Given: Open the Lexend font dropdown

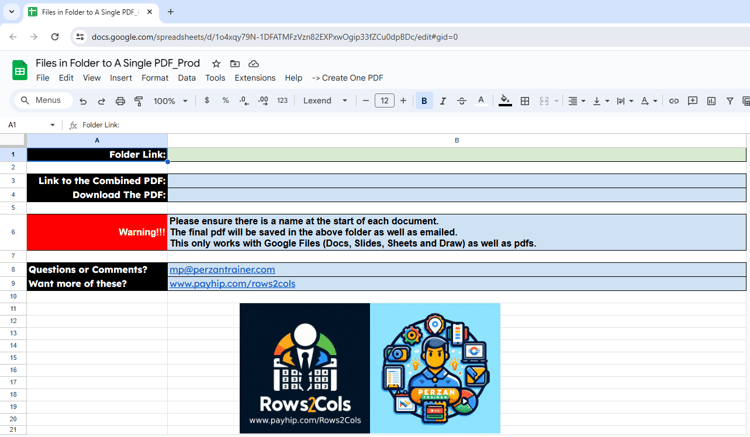Looking at the screenshot, I should click(325, 101).
